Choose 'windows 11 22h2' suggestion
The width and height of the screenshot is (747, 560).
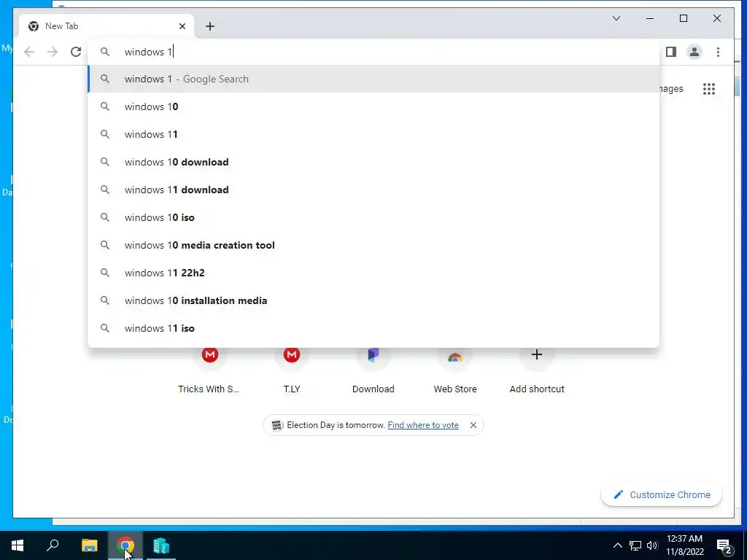coord(374,273)
